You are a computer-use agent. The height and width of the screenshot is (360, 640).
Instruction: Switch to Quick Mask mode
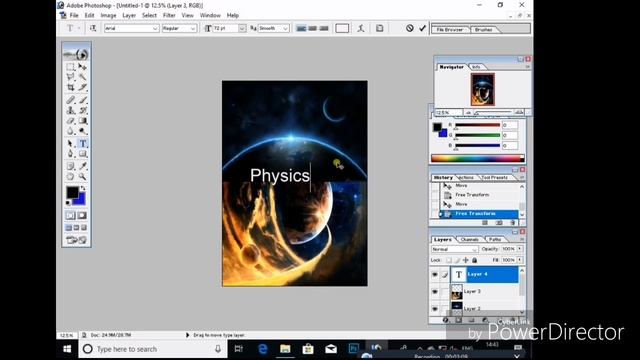pos(82,215)
